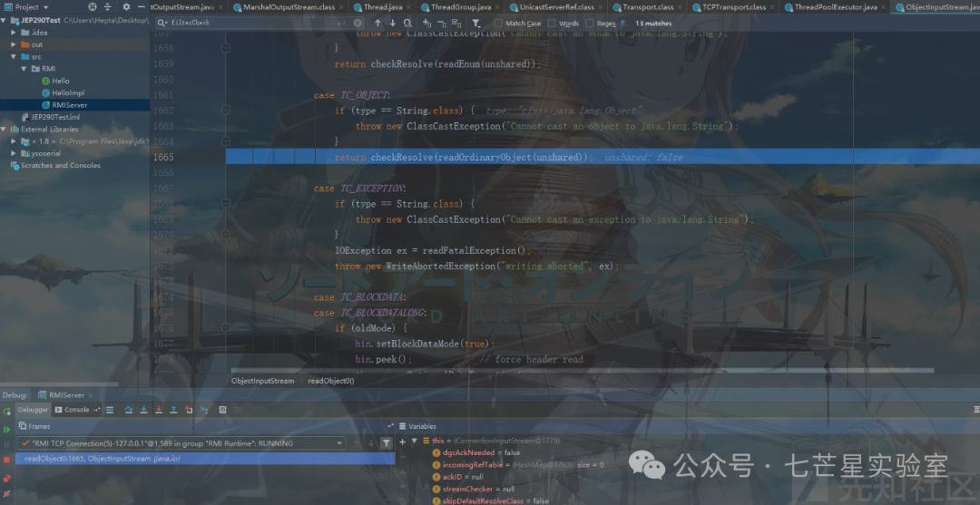Click frames filter funnel button

[x=387, y=443]
